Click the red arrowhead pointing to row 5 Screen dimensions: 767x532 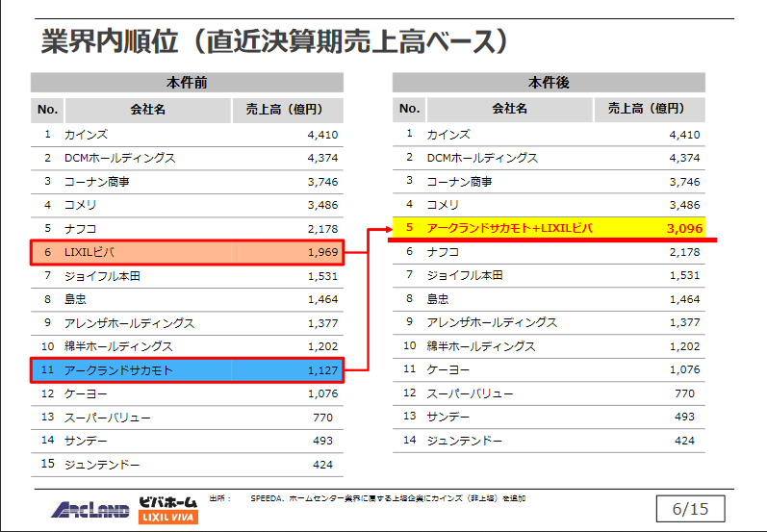click(382, 229)
